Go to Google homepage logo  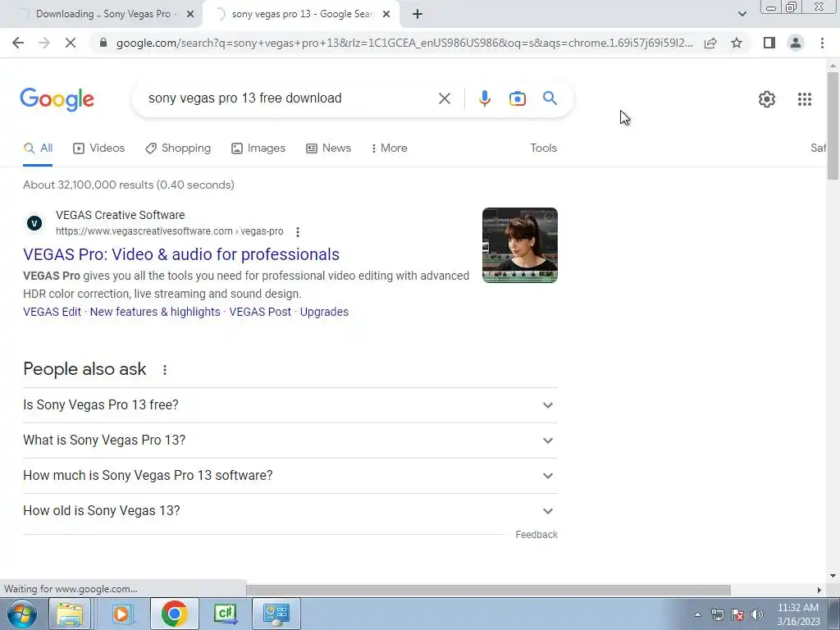click(57, 99)
